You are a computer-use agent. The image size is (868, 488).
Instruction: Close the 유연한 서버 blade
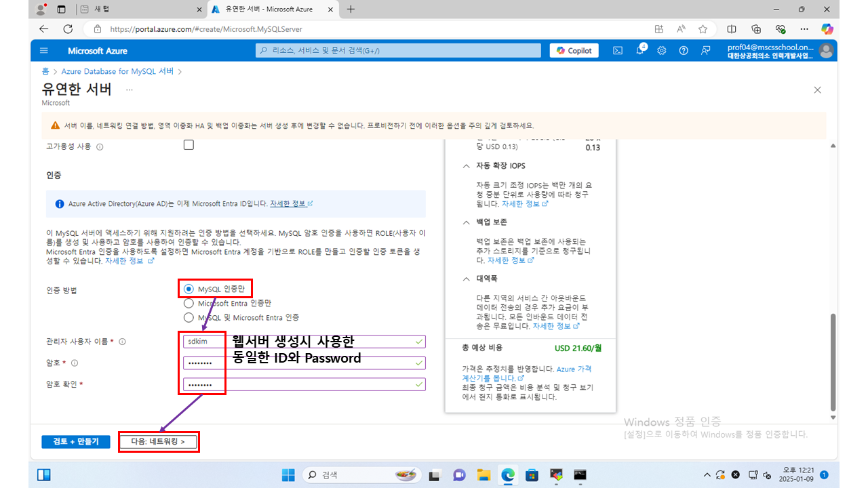[817, 90]
